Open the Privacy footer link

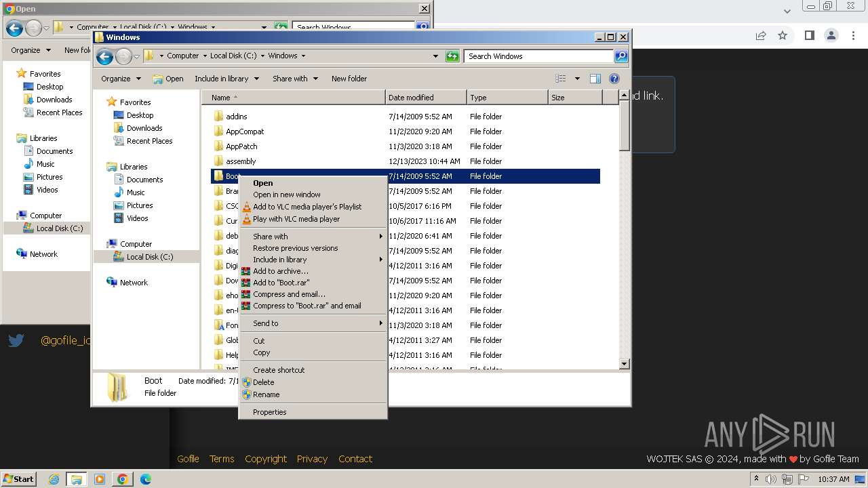(312, 459)
